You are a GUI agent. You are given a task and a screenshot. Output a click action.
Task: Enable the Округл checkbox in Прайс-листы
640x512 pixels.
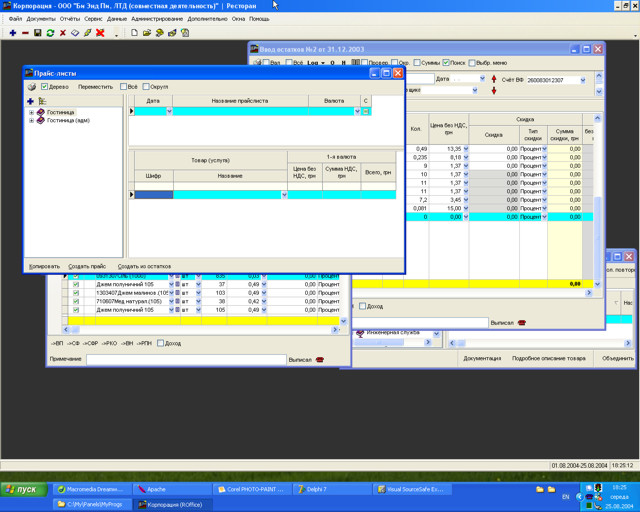[146, 87]
